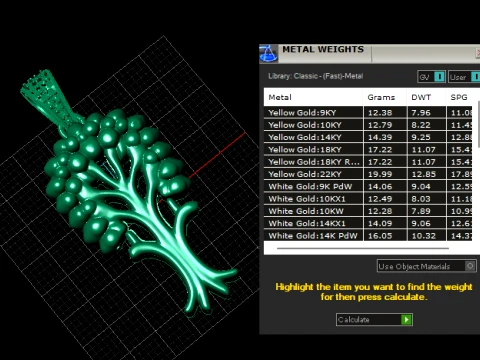Click the 16.05 grams value

pyautogui.click(x=380, y=236)
